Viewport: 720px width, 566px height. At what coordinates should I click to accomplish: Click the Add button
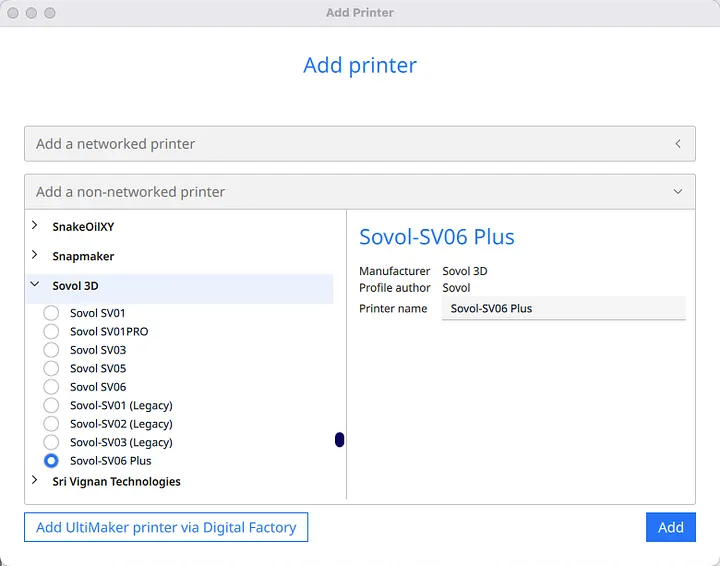(670, 527)
